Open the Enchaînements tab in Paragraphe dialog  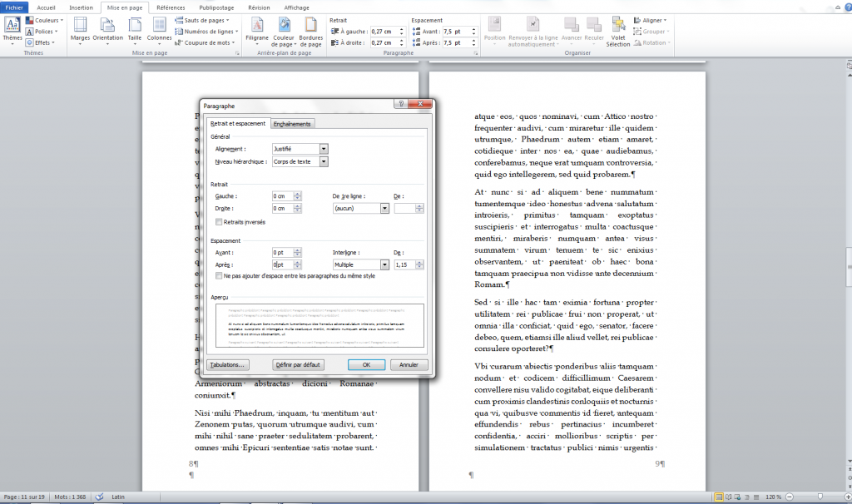click(x=292, y=124)
